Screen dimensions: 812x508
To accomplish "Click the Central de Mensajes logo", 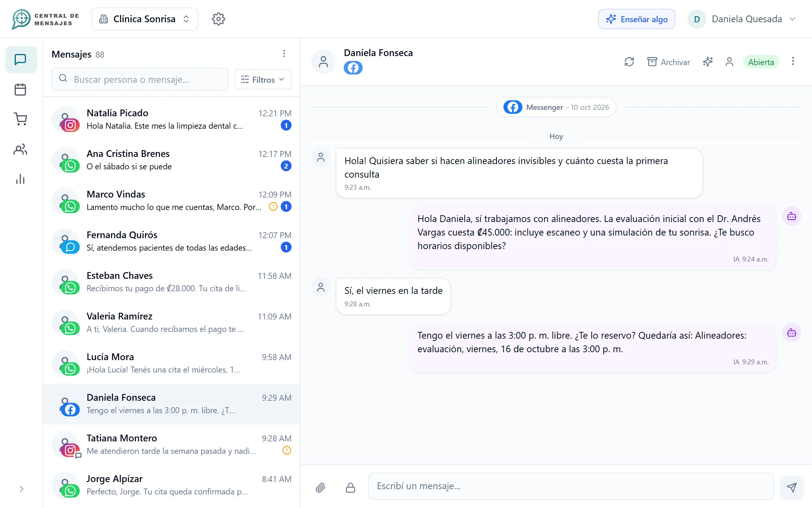I will pos(46,19).
